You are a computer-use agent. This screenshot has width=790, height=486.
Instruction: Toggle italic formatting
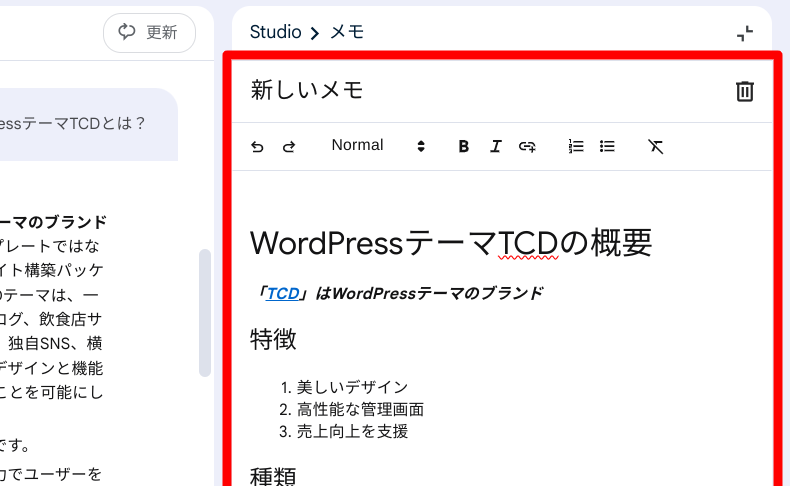coord(496,147)
